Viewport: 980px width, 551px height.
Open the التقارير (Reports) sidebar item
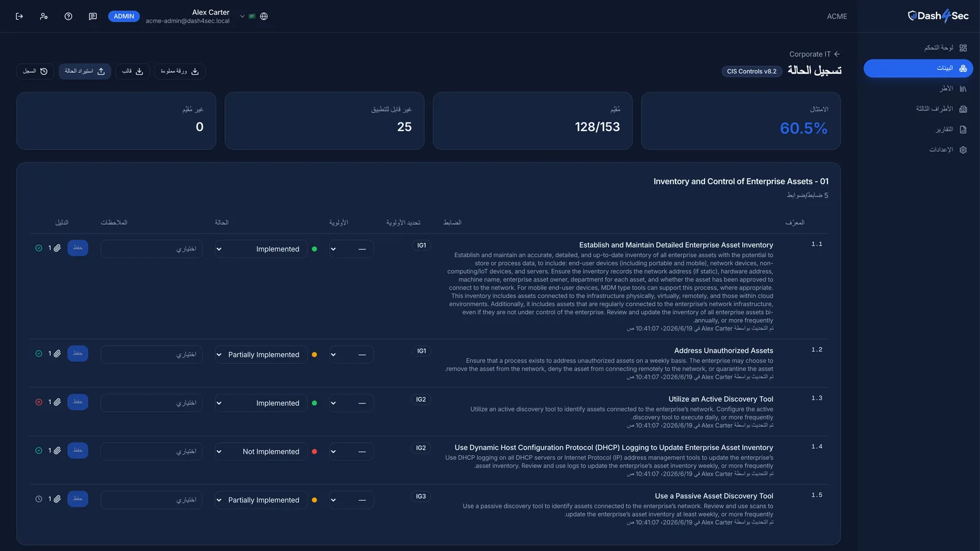pyautogui.click(x=951, y=130)
